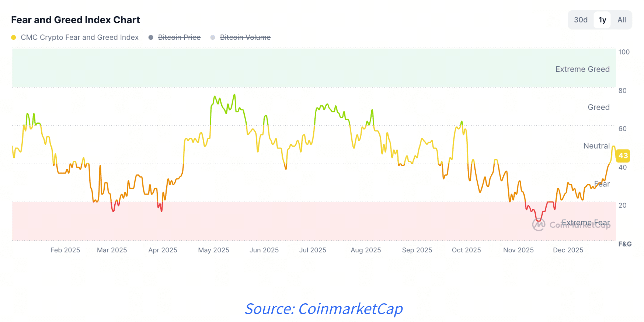Select the Nov 2025 axis label
Screen dimensions: 644x322
[x=518, y=250]
